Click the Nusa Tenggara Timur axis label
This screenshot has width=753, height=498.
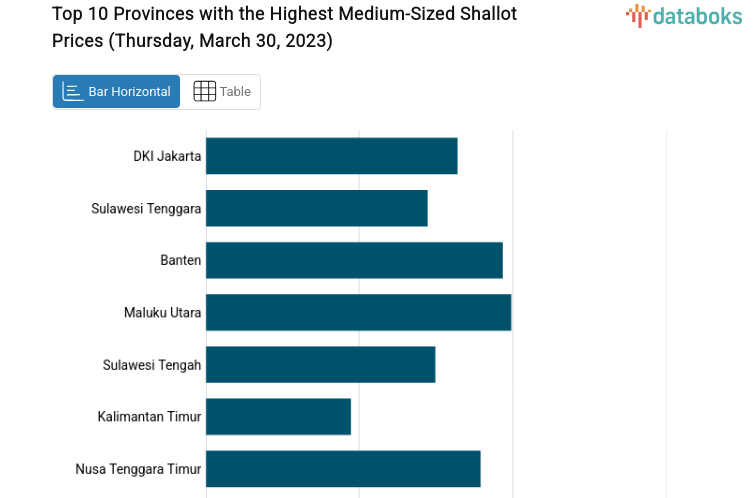(x=138, y=468)
